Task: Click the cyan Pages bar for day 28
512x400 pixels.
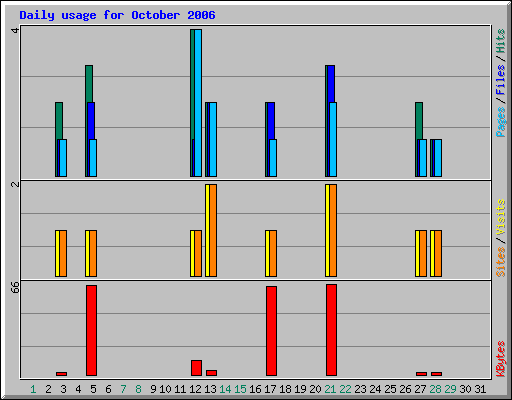Action: (438, 158)
